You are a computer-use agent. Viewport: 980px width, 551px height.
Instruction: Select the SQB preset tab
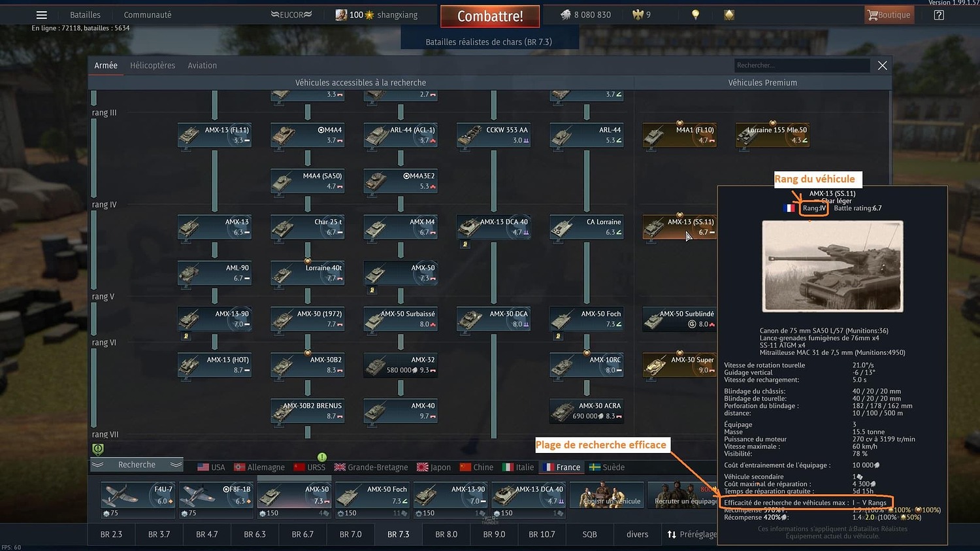(589, 534)
